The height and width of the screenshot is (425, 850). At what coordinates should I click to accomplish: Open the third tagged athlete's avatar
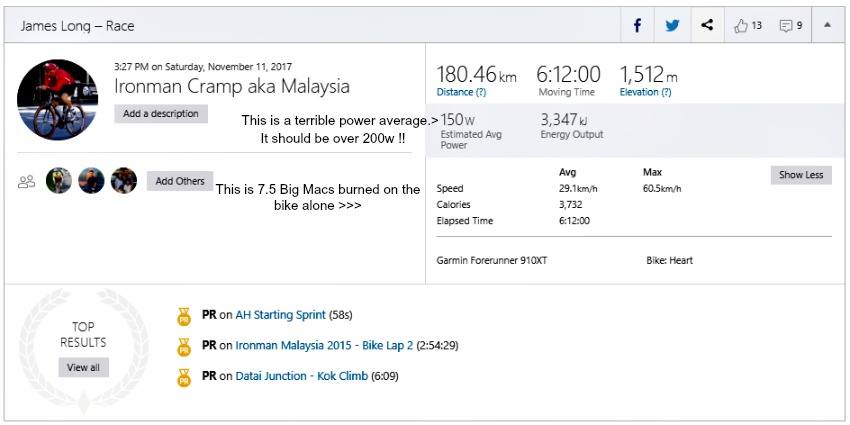pyautogui.click(x=123, y=181)
